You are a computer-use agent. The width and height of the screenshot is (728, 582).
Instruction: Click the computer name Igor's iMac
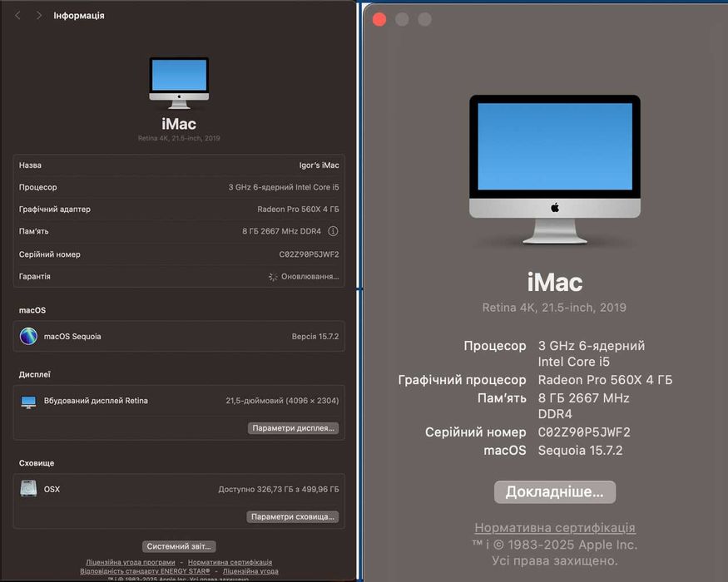pos(319,165)
